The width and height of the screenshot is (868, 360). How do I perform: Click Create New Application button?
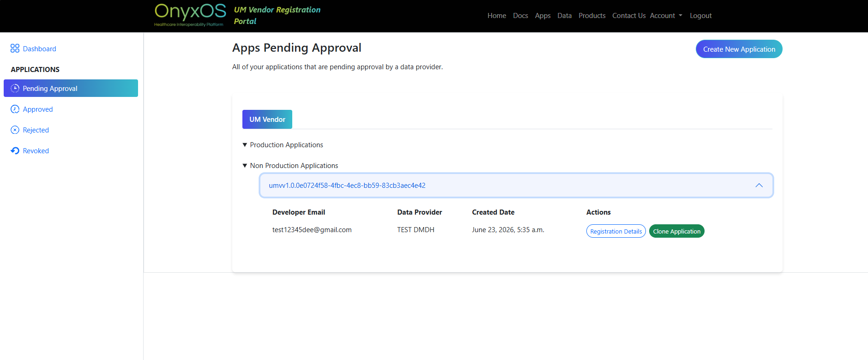739,49
